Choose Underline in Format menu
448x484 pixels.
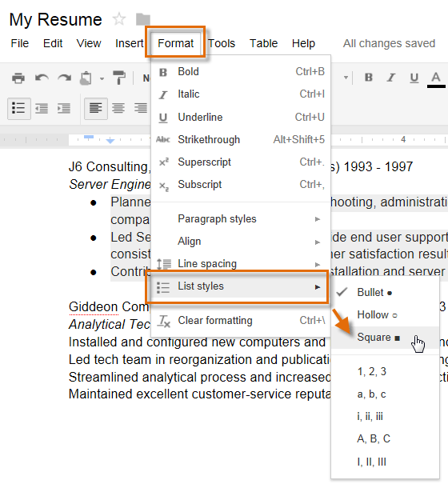tap(241, 118)
